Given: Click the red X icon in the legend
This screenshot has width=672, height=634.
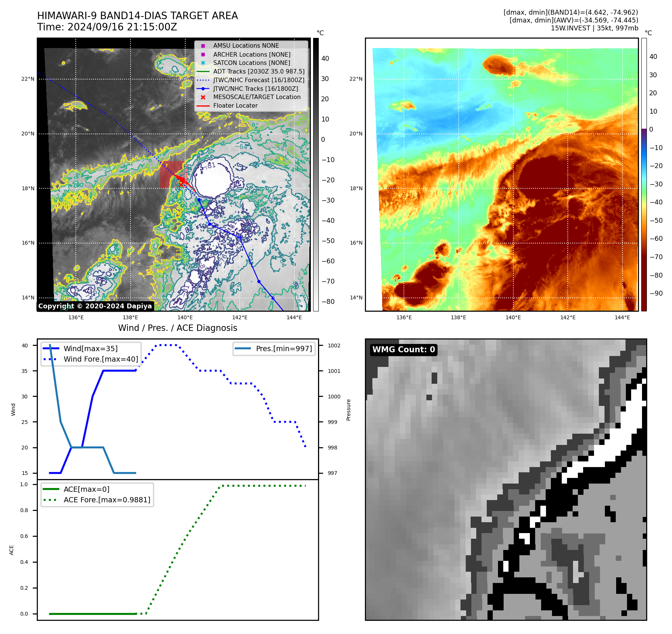Looking at the screenshot, I should click(203, 97).
